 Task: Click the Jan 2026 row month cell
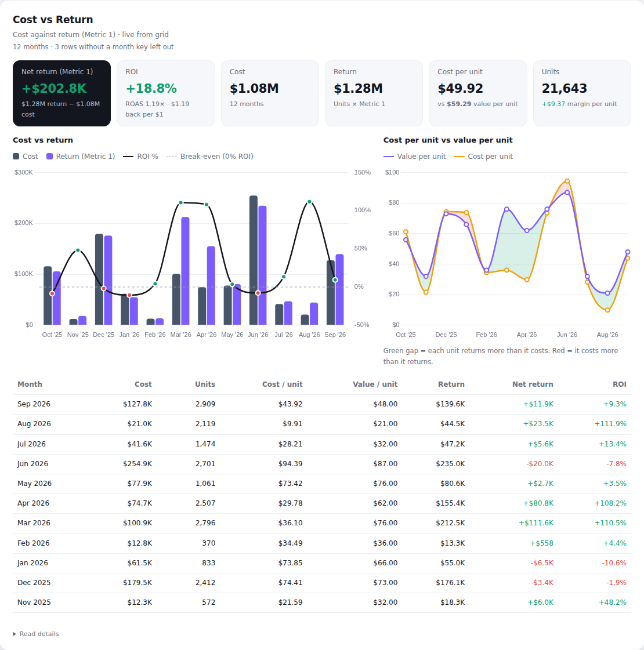[x=32, y=563]
